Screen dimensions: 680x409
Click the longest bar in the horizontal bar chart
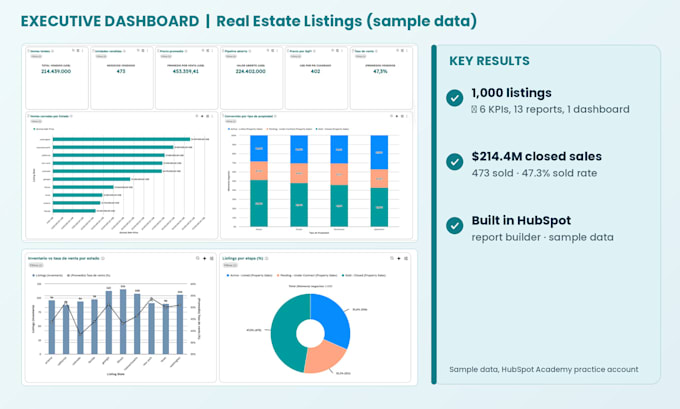[121, 139]
